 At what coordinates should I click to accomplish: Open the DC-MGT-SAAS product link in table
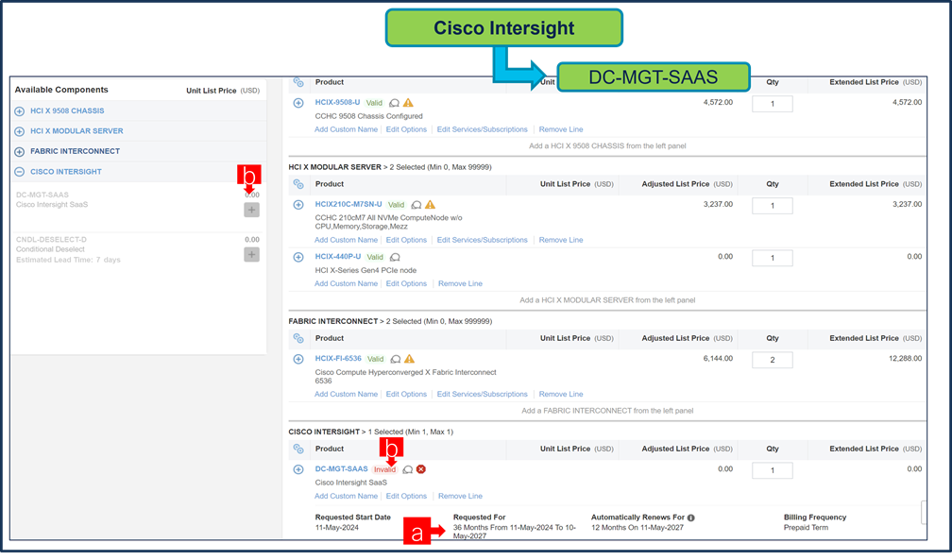341,469
